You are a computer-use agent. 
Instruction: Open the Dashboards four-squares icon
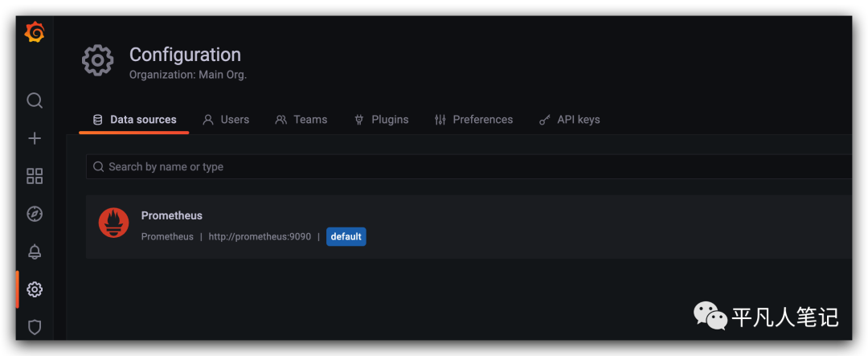[35, 176]
